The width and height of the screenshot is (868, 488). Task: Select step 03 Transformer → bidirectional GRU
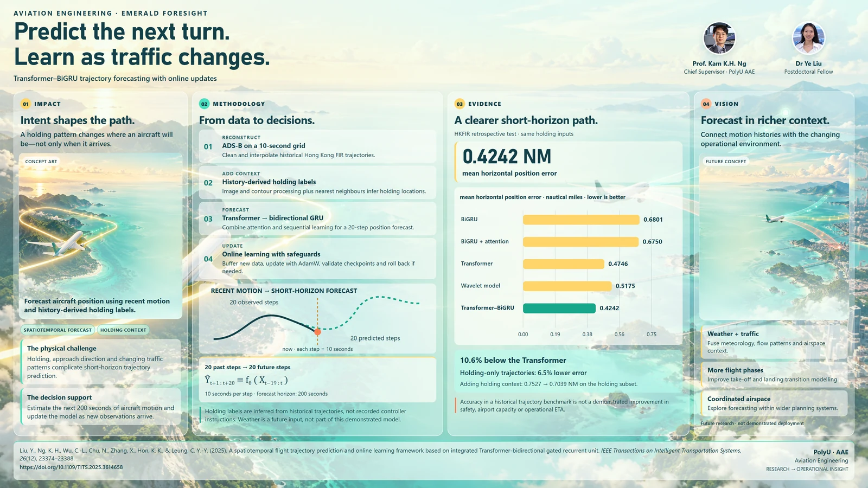coord(317,219)
